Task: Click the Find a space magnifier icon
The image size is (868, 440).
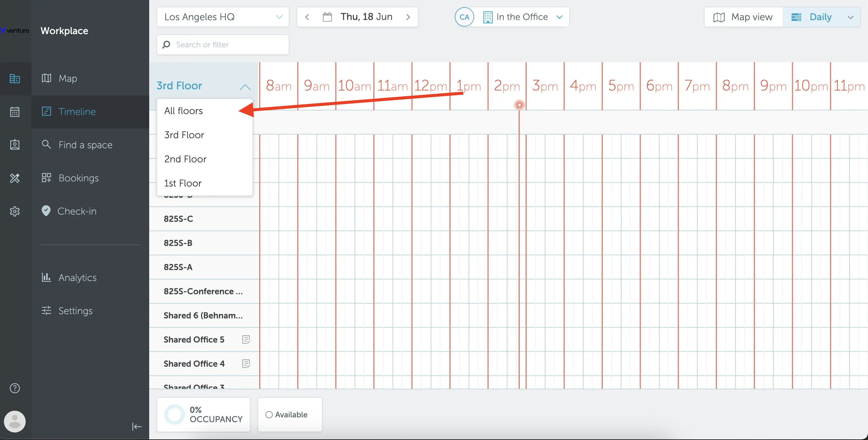Action: point(47,145)
